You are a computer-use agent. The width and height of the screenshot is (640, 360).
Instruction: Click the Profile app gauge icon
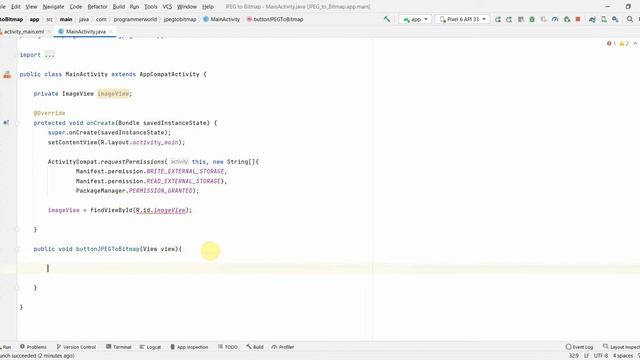[555, 19]
